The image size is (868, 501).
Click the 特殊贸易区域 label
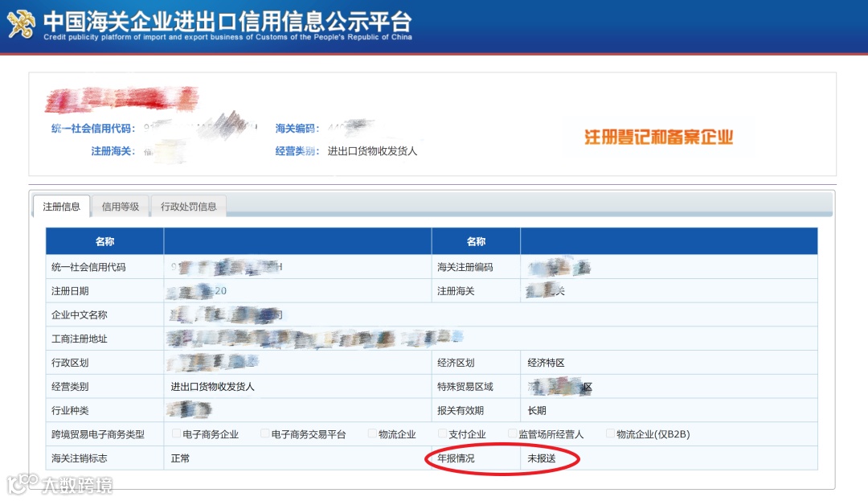coord(465,387)
